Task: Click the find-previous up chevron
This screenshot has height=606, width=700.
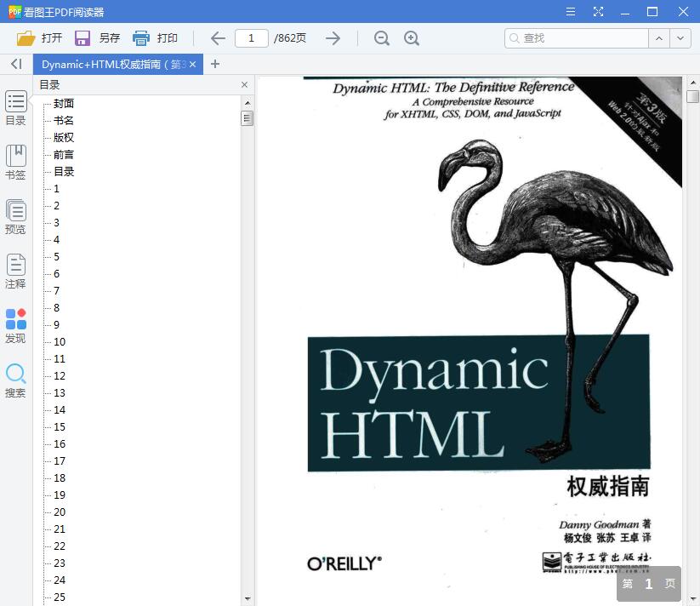Action: click(659, 38)
